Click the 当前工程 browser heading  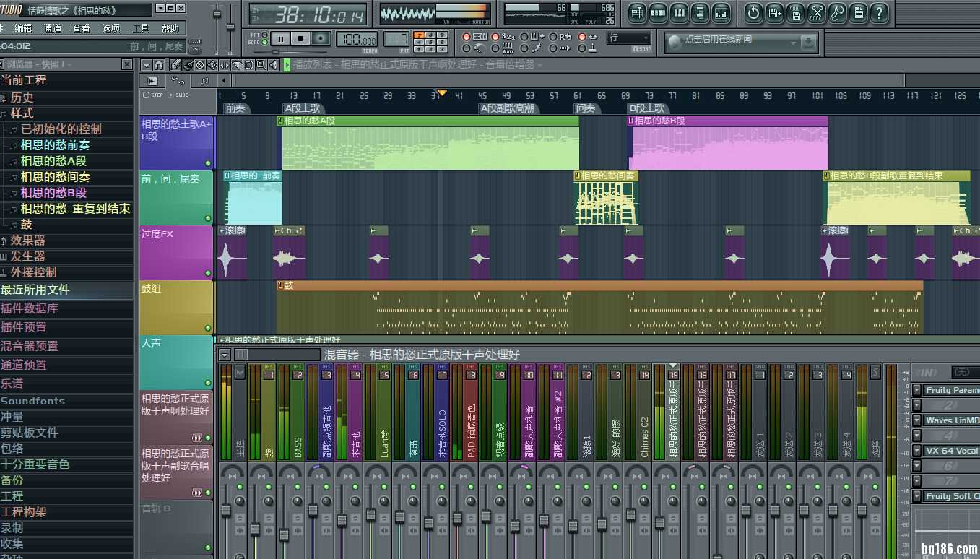[x=24, y=80]
